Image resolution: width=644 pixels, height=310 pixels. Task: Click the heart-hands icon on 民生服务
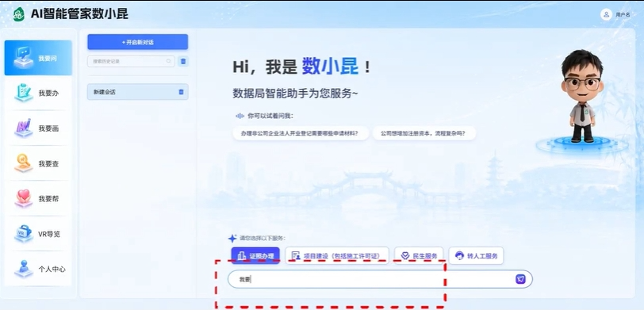point(405,256)
